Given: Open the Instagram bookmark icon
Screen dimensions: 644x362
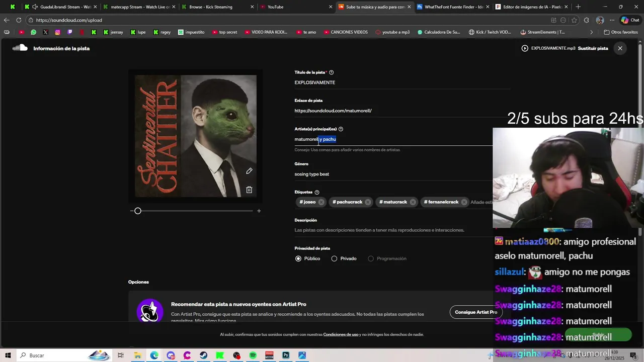Looking at the screenshot, I should point(58,32).
